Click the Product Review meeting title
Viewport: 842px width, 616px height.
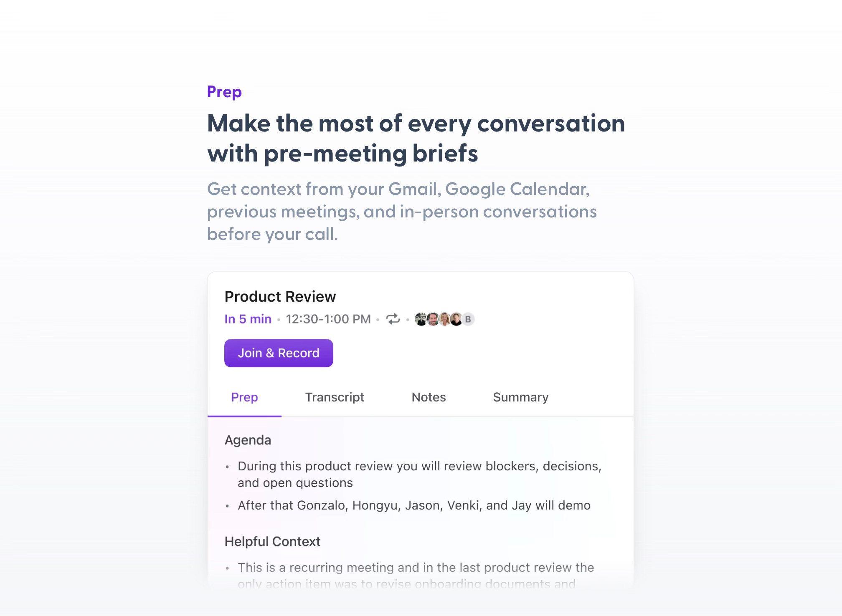(x=280, y=297)
